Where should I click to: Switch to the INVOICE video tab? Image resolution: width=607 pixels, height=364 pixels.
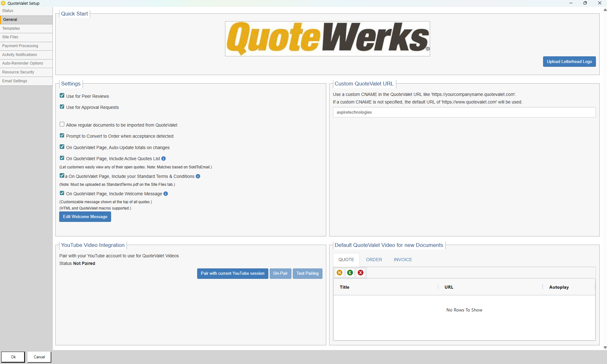[403, 260]
